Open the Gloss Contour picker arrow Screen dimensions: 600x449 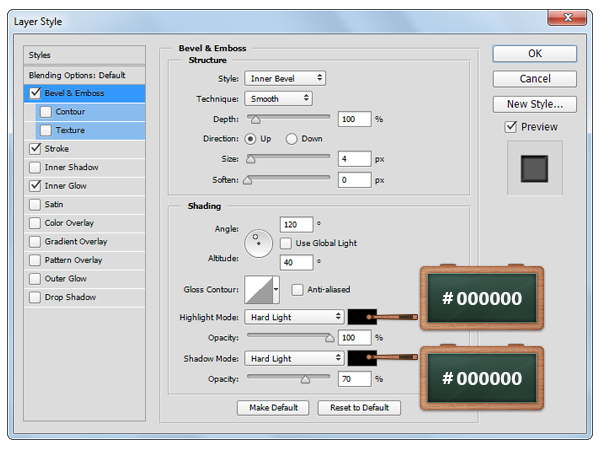[280, 290]
